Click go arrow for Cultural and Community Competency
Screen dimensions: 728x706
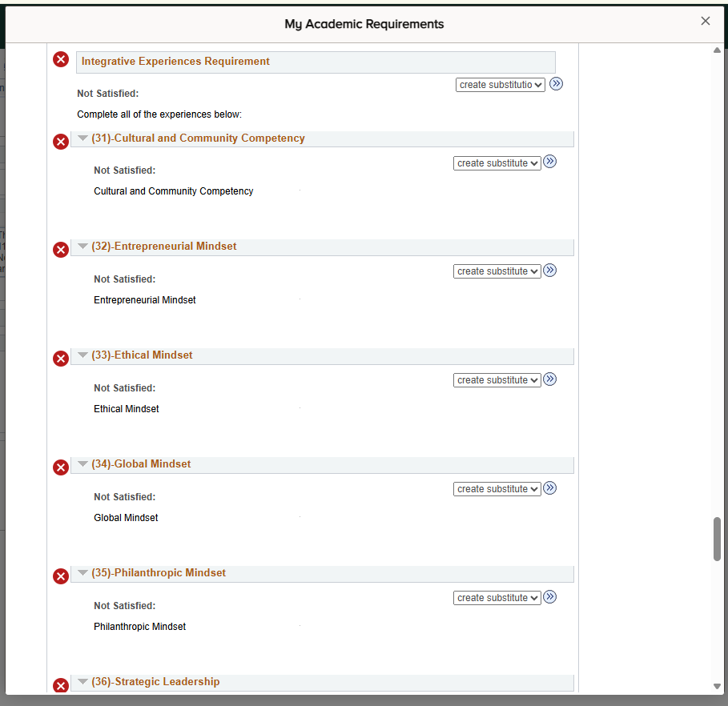(549, 162)
